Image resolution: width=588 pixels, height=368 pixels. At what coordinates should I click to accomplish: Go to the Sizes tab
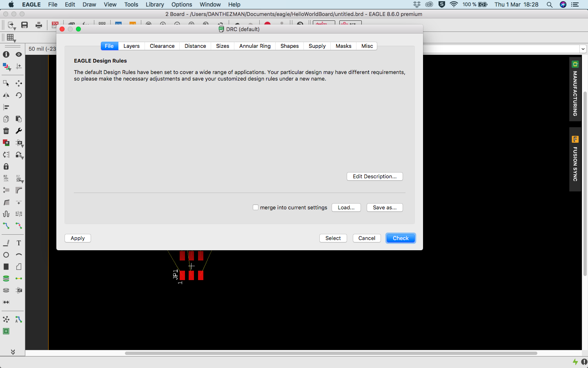tap(223, 46)
